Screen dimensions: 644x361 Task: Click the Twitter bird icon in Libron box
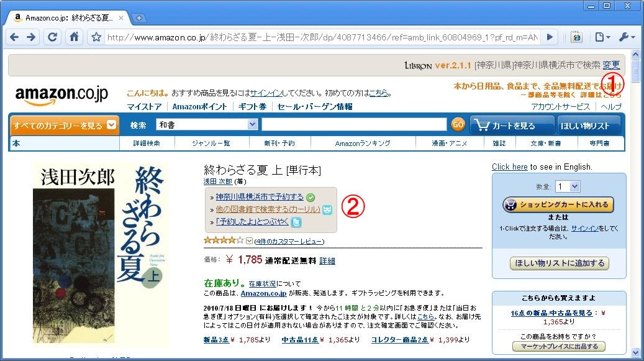tap(297, 222)
